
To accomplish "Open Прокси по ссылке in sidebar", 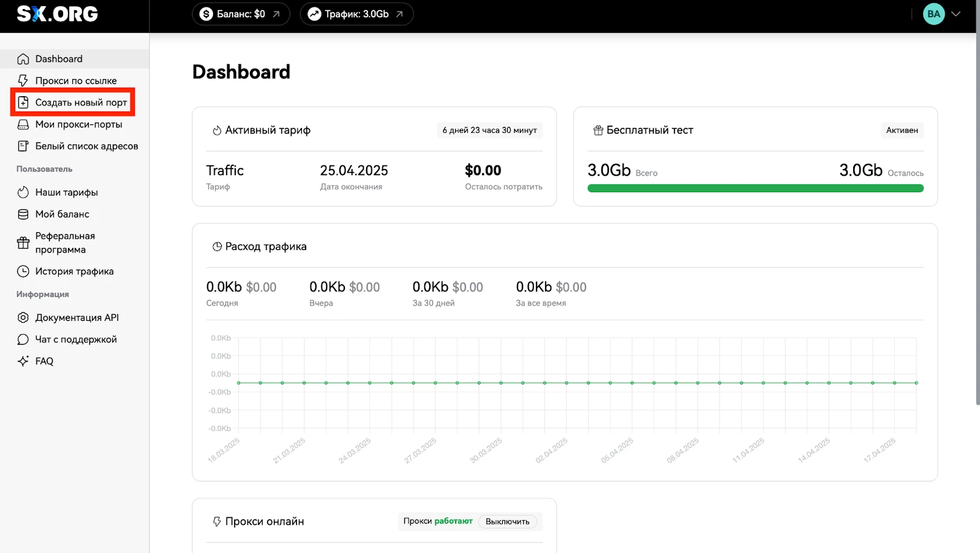I will click(x=75, y=81).
